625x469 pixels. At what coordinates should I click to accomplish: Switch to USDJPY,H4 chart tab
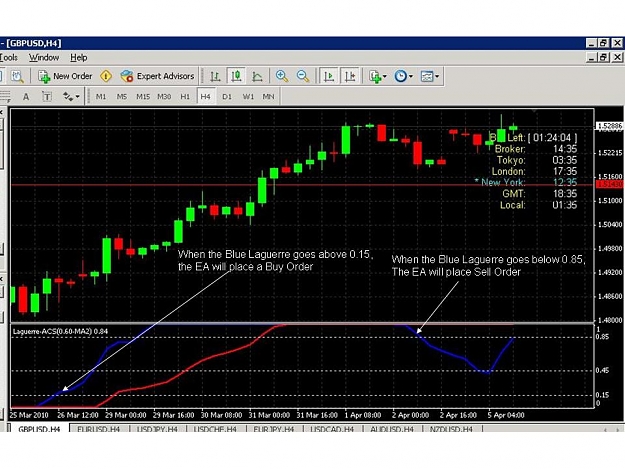point(157,428)
